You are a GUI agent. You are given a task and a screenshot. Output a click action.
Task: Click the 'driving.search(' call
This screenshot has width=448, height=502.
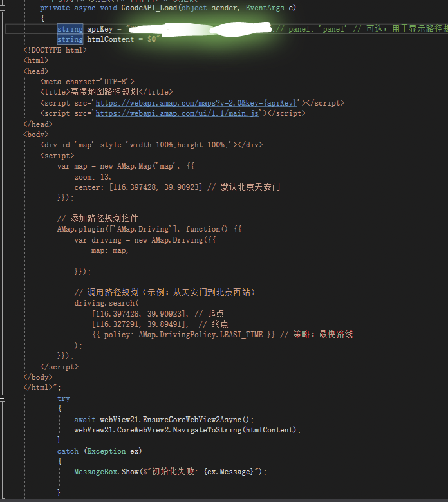tap(106, 303)
